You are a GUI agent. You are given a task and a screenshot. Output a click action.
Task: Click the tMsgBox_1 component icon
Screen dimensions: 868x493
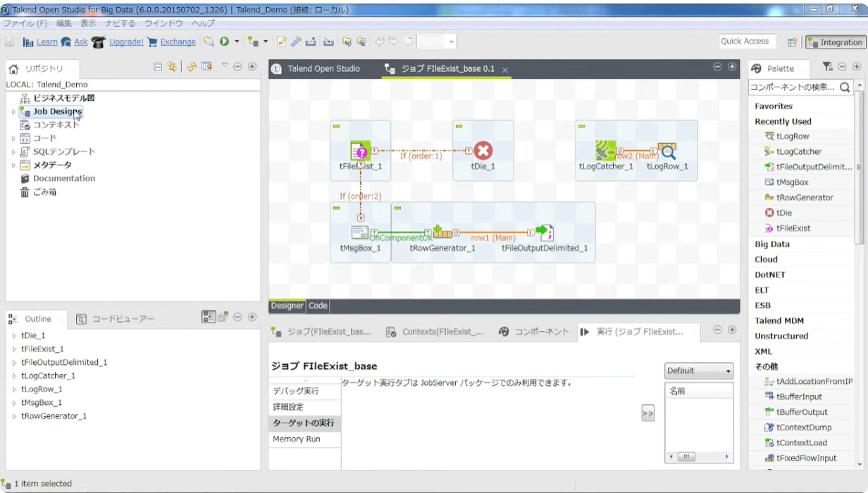tap(360, 232)
